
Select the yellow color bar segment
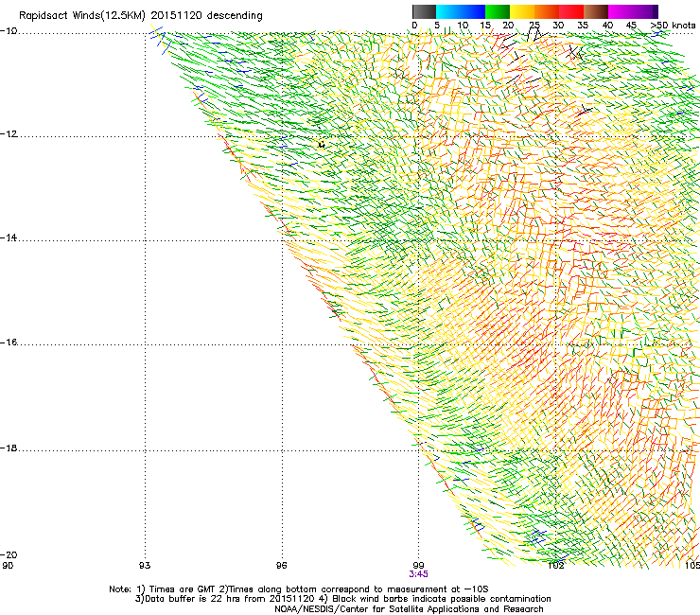click(x=522, y=11)
